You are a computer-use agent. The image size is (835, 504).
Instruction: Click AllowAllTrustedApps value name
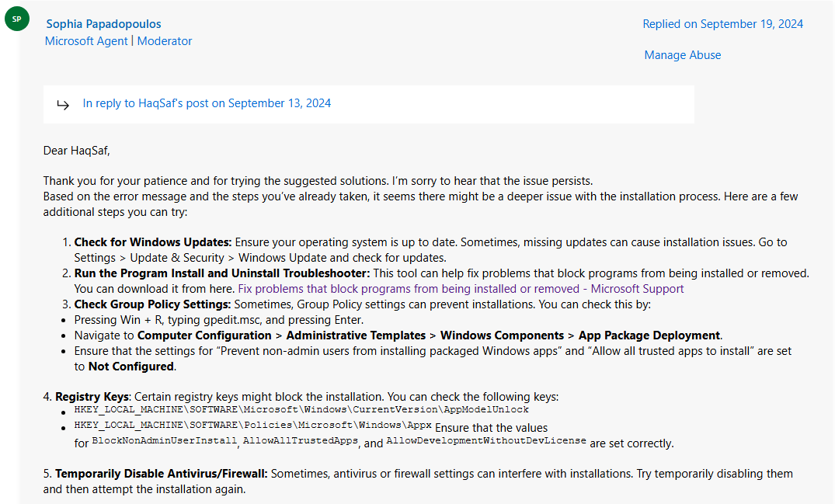301,440
